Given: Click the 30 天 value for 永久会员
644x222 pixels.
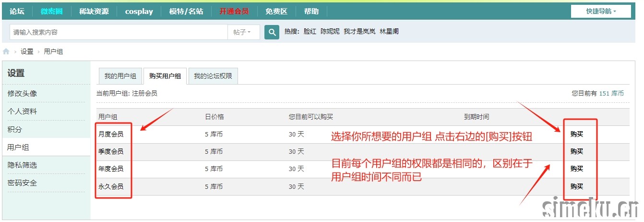Looking at the screenshot, I should [297, 186].
